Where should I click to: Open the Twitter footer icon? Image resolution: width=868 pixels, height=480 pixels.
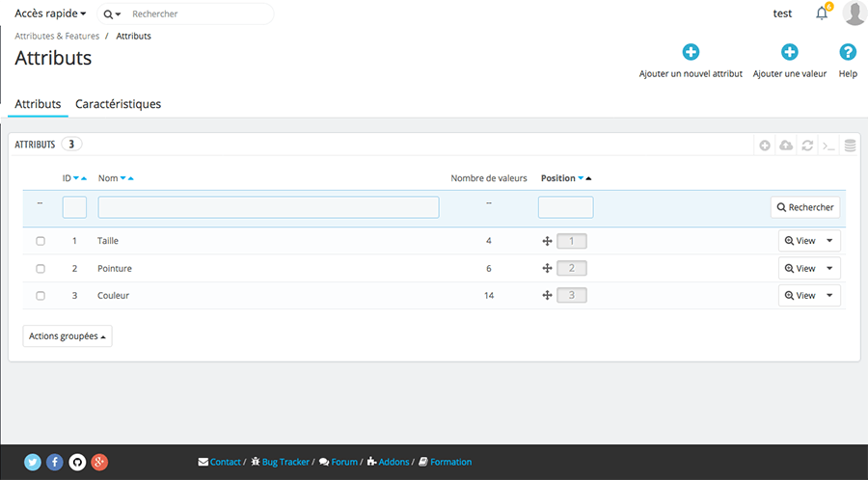tap(33, 462)
